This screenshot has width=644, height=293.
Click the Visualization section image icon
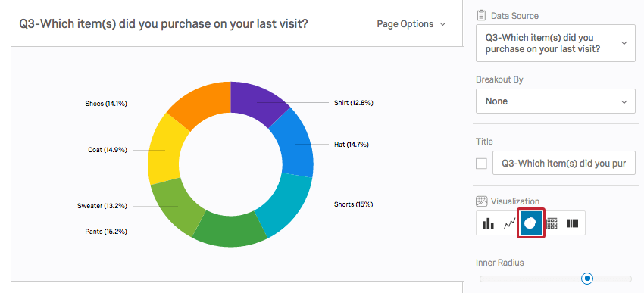[481, 201]
